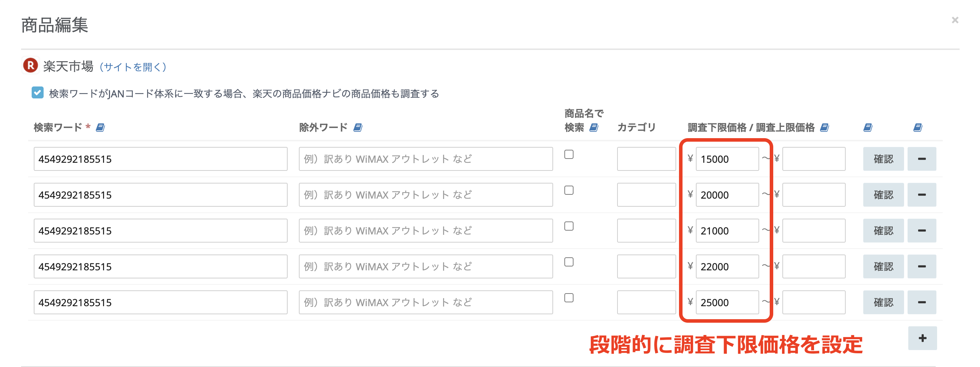The width and height of the screenshot is (980, 367).
Task: Uncheck the JANコード price navi checkbox
Action: 37,93
